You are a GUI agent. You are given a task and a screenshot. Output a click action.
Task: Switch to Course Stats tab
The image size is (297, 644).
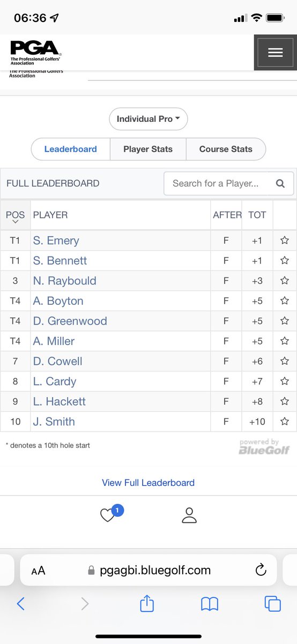[226, 149]
